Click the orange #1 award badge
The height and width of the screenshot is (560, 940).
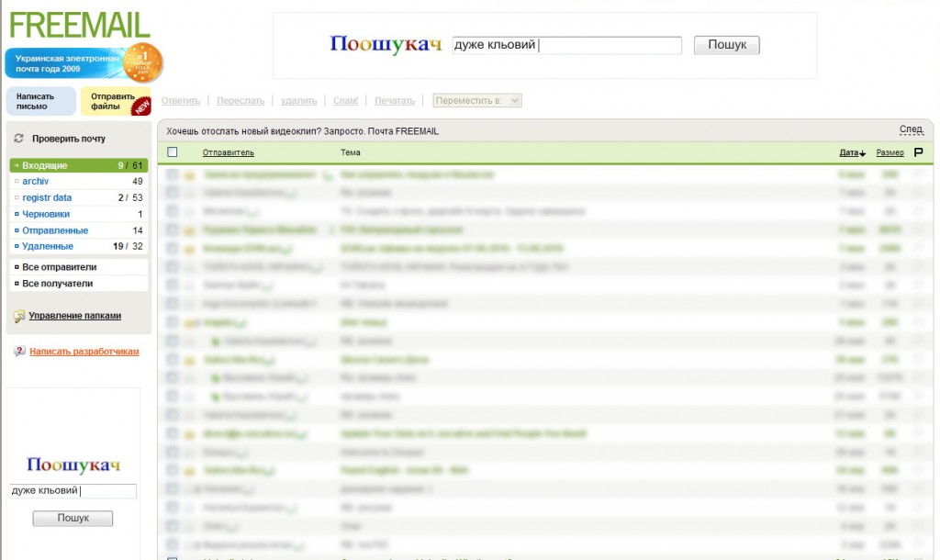[142, 62]
